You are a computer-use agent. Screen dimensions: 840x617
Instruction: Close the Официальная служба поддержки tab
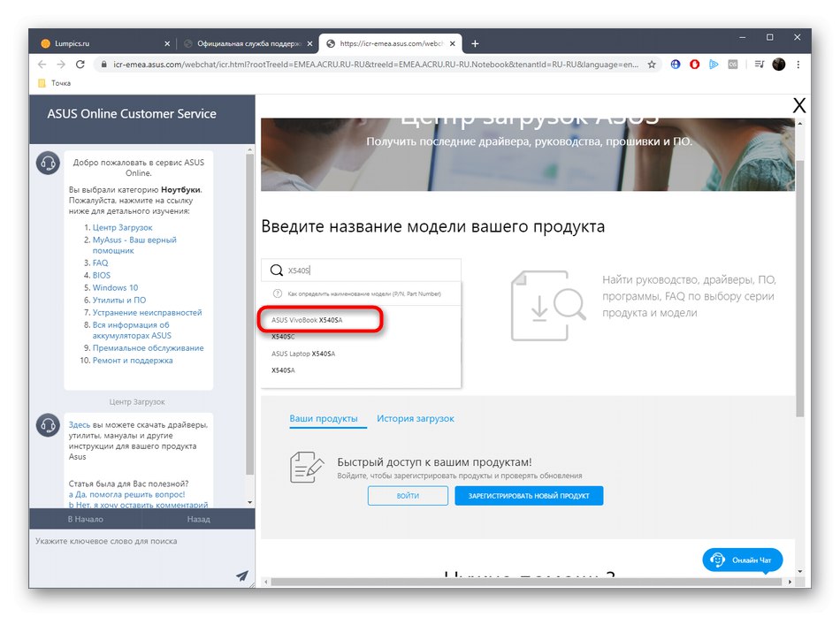click(309, 44)
